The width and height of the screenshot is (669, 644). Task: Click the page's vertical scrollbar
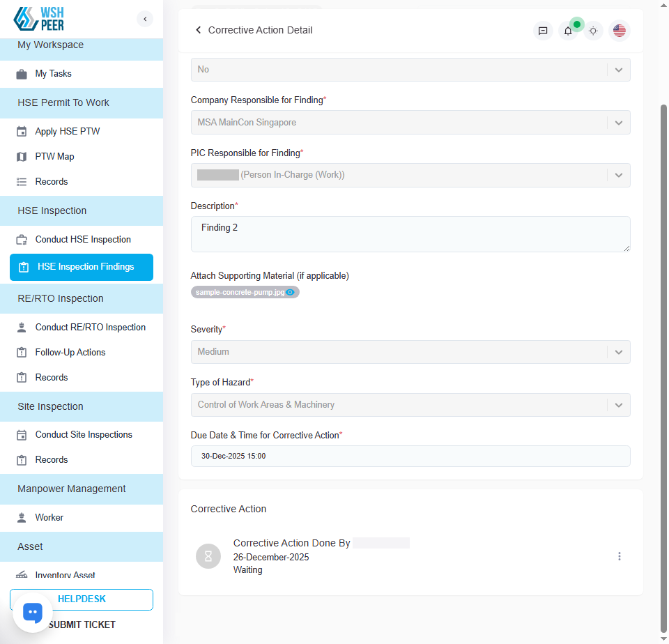(x=663, y=348)
